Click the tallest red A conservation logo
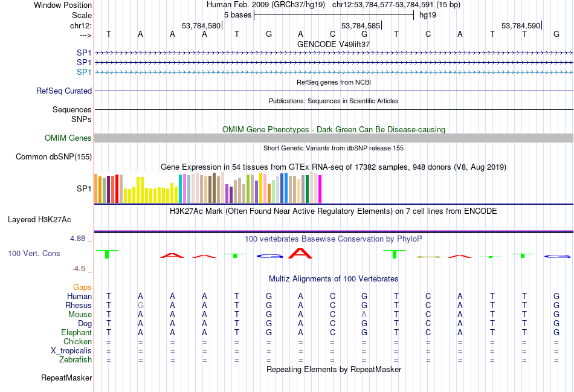This screenshot has height=392, width=574. coord(300,253)
